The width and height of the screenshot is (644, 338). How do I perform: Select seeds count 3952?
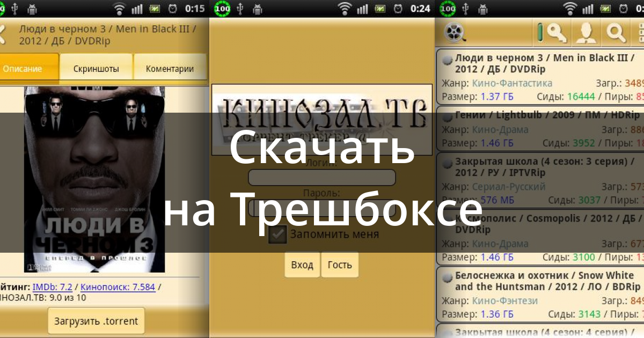pos(583,143)
